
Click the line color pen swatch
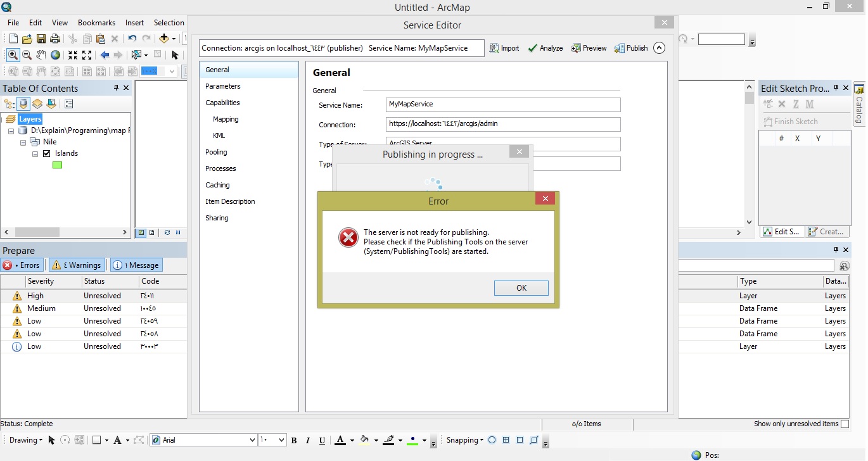(389, 441)
